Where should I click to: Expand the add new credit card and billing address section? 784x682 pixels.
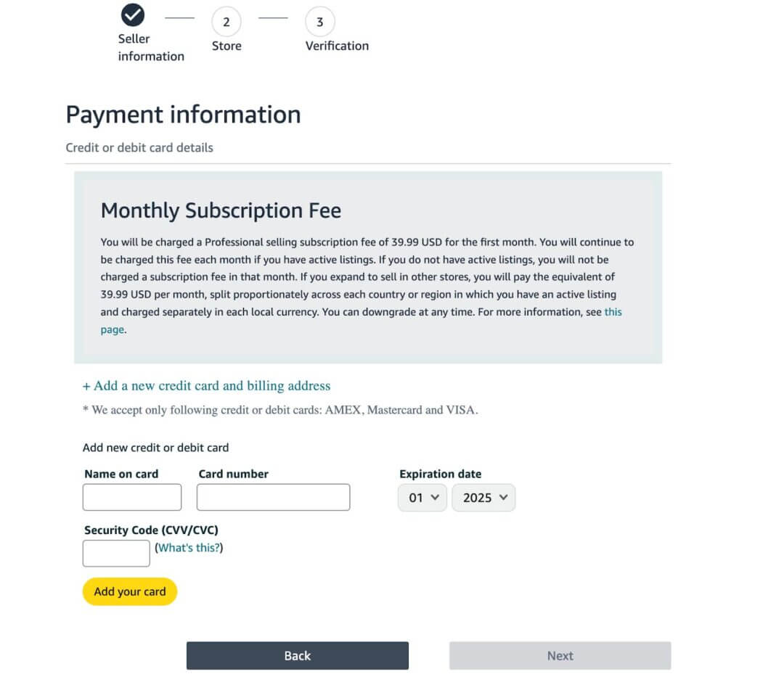click(206, 385)
